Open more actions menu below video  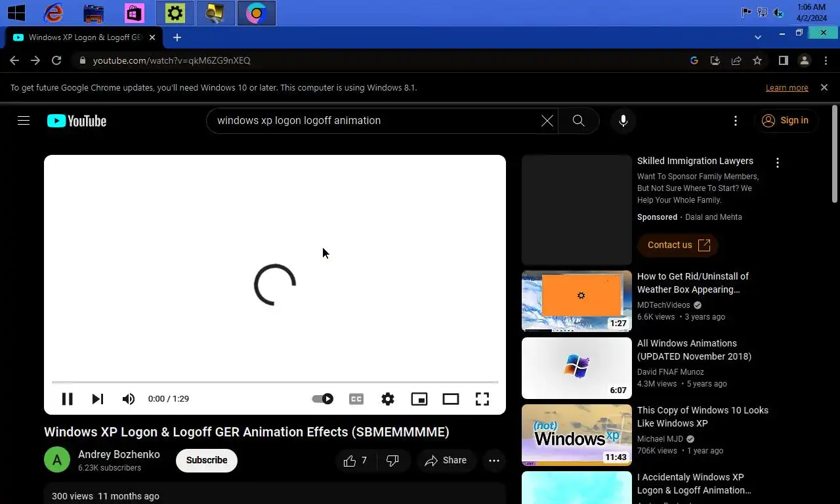[494, 461]
